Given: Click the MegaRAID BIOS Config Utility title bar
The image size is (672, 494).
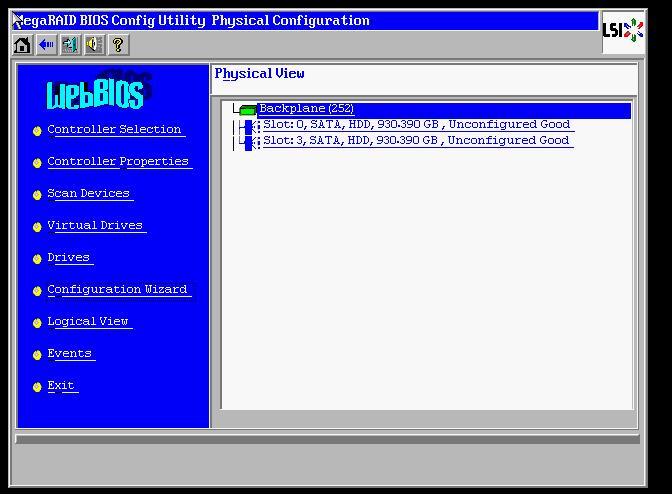Looking at the screenshot, I should [304, 21].
